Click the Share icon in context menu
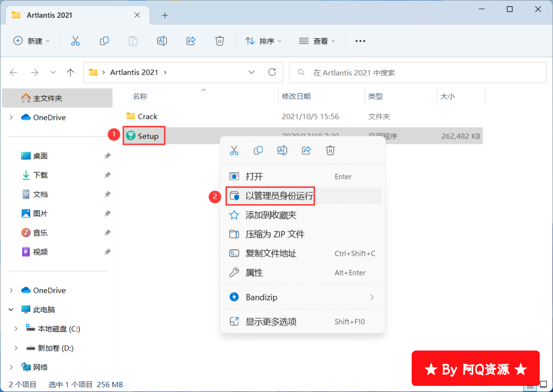The width and height of the screenshot is (553, 392). point(307,150)
